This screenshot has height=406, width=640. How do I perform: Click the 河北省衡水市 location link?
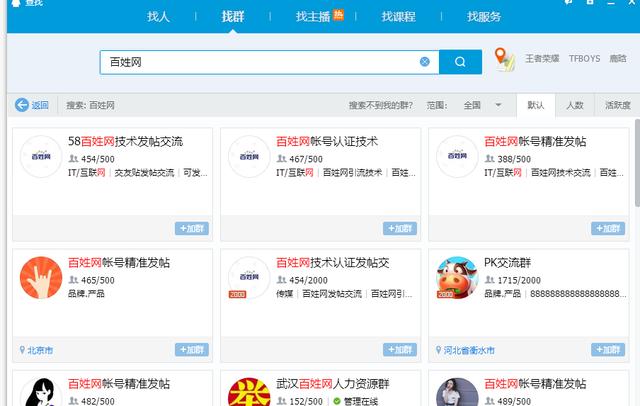469,350
